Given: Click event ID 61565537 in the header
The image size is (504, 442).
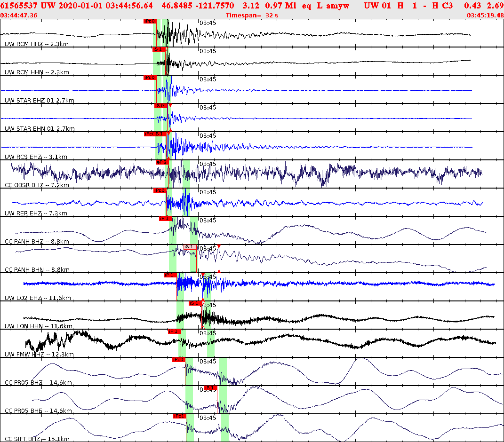Looking at the screenshot, I should 19,6.
